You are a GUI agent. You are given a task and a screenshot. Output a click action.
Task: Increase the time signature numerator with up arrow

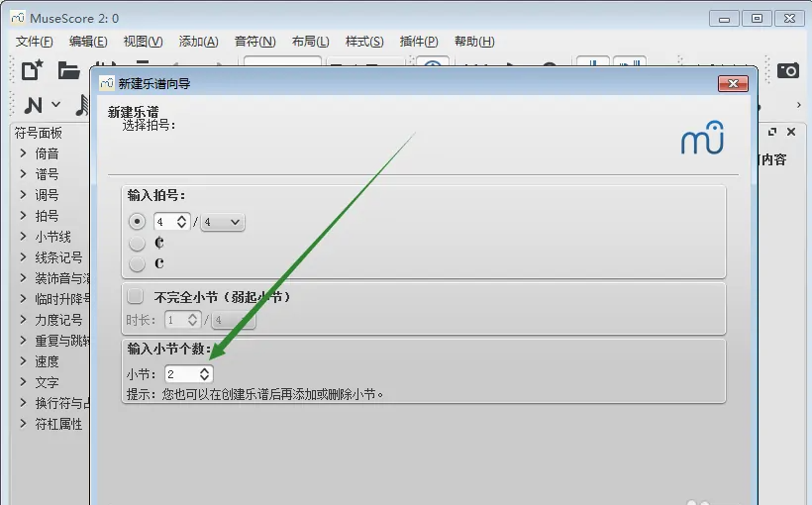click(182, 218)
